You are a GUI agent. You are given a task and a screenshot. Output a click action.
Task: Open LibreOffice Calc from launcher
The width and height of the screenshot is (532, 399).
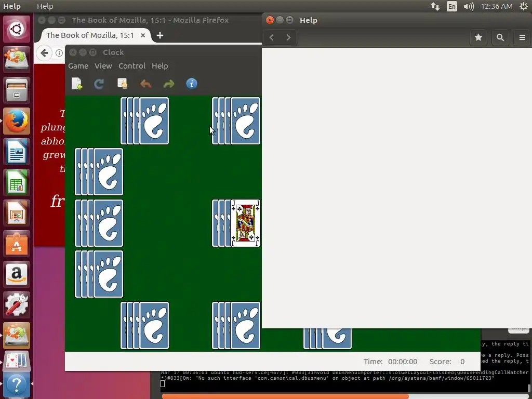16,182
